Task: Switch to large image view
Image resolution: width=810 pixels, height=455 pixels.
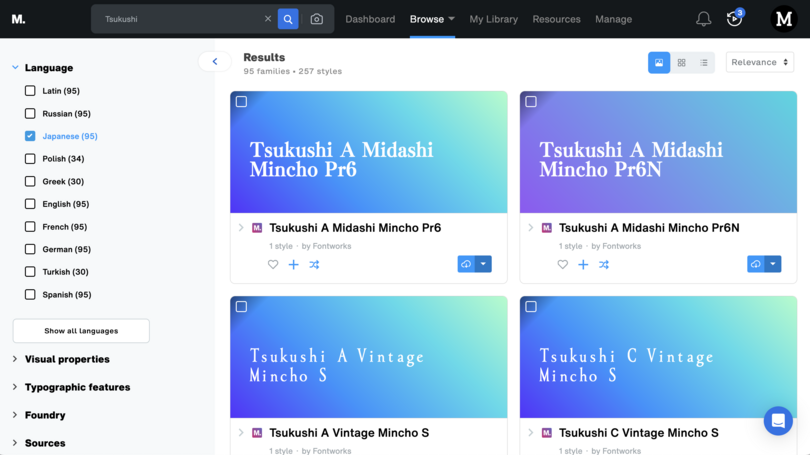Action: 659,62
